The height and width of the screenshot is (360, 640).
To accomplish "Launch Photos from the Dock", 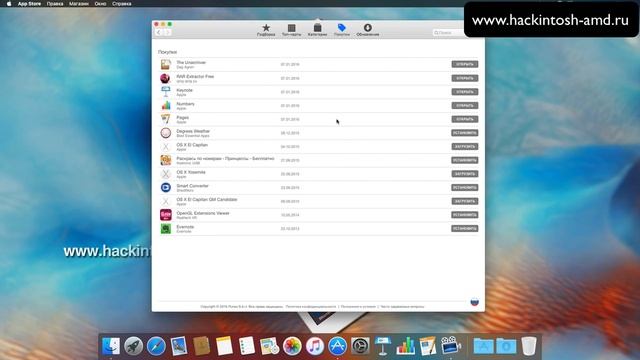I will [292, 346].
